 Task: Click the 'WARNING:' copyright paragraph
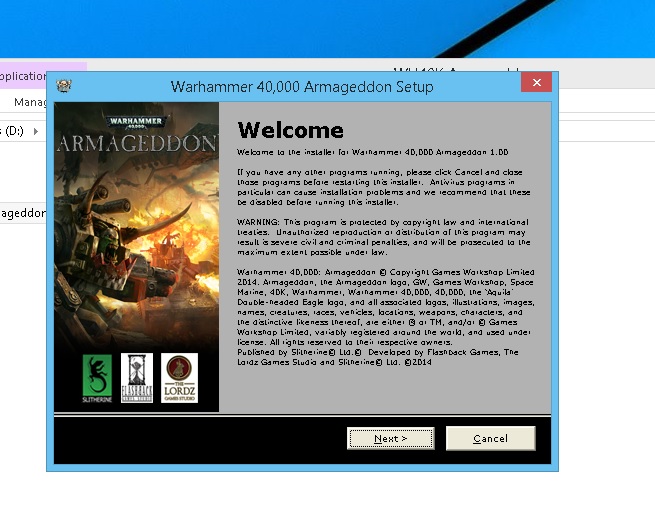click(383, 237)
